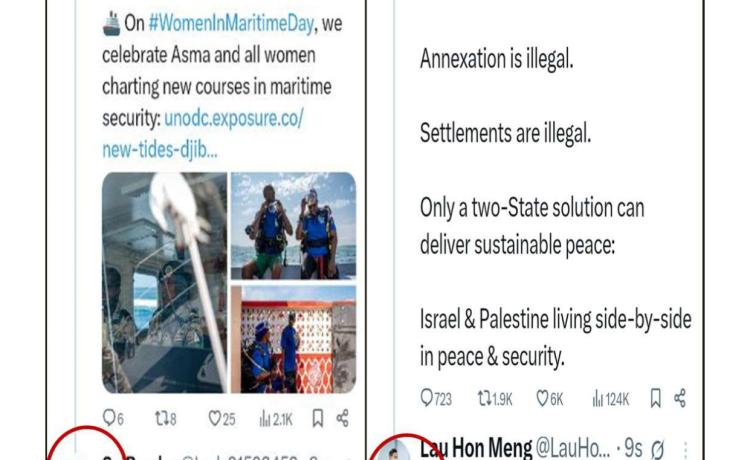Like the tweet with 25 likes

(x=222, y=419)
